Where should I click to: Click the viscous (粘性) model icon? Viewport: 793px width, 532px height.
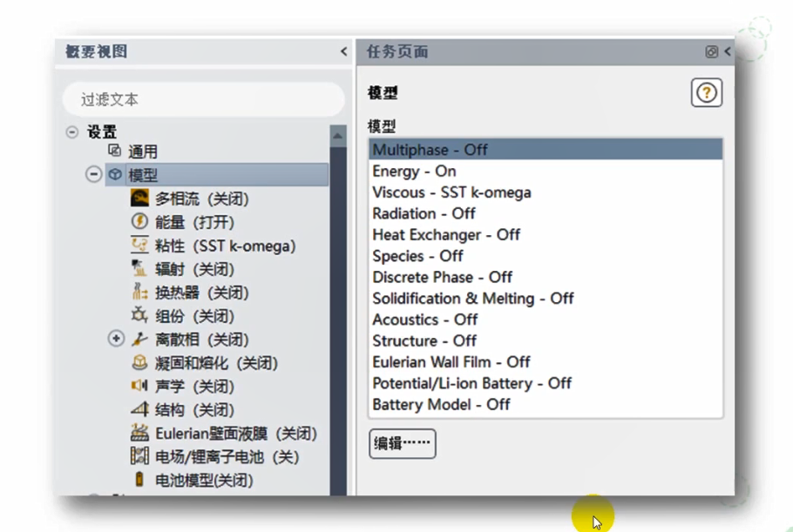coord(139,246)
